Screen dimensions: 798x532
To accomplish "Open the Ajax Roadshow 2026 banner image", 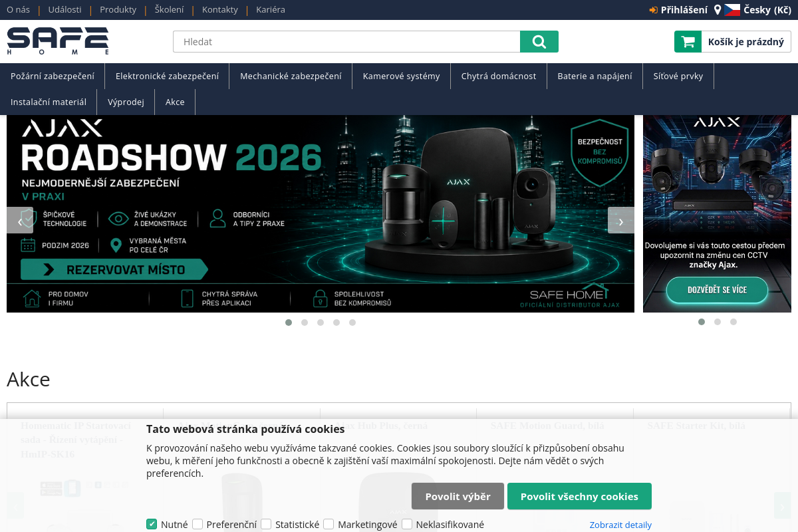I will click(321, 213).
